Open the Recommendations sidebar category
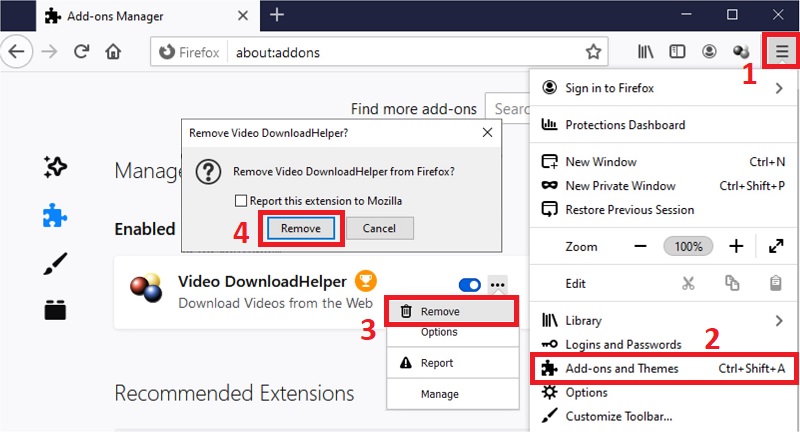Screen dimensions: 800x432 click(55, 167)
